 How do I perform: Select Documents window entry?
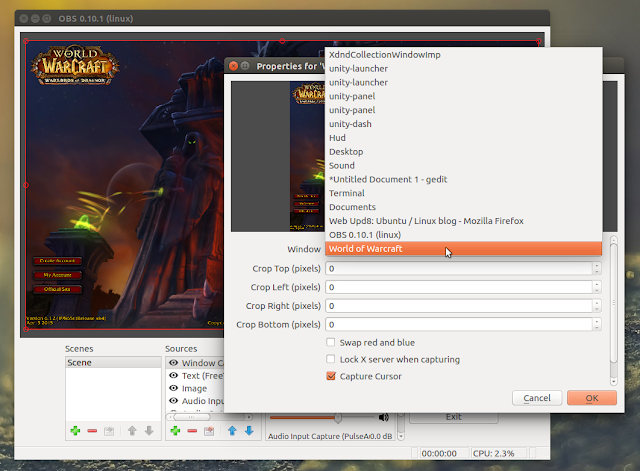pyautogui.click(x=463, y=207)
